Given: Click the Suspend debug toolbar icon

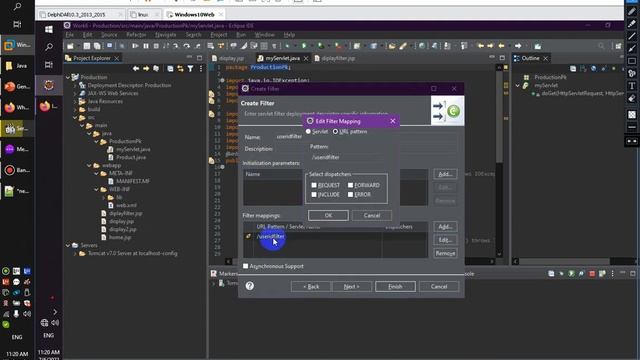Looking at the screenshot, I should (146, 46).
